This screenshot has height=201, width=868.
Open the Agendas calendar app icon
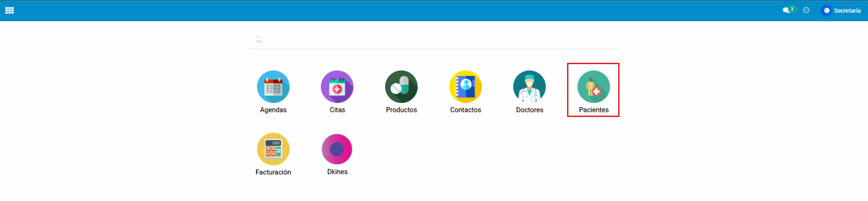click(x=273, y=87)
